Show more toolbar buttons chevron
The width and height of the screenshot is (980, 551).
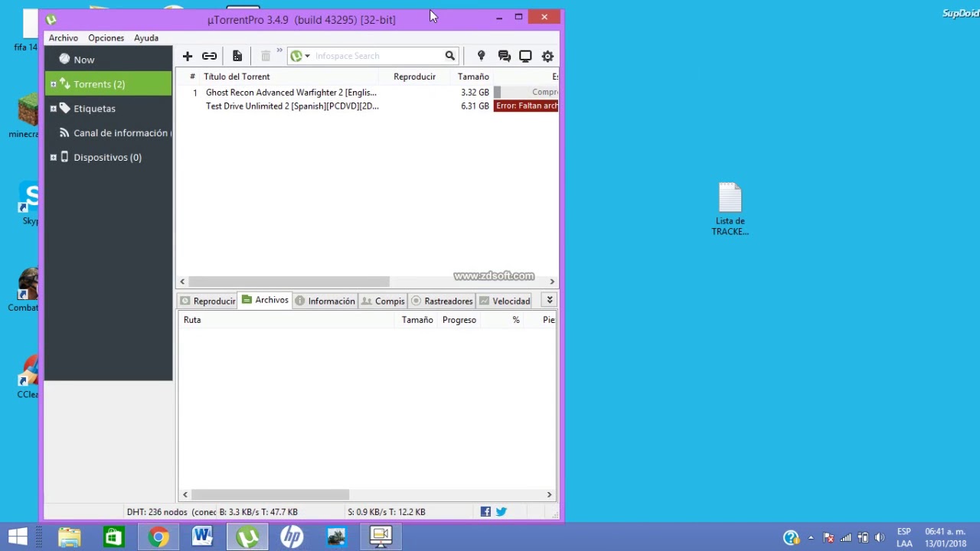pyautogui.click(x=279, y=52)
